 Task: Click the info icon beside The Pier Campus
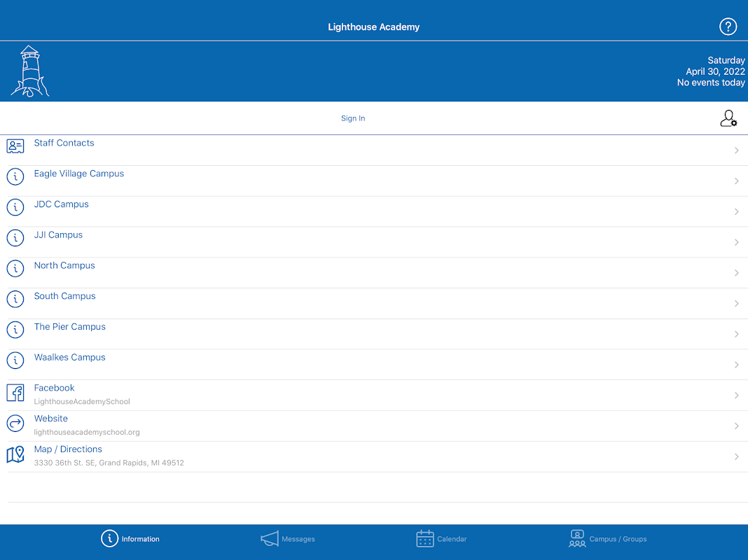coord(15,329)
